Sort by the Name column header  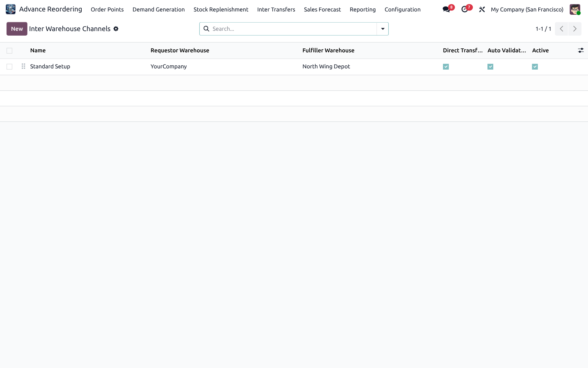(x=38, y=50)
